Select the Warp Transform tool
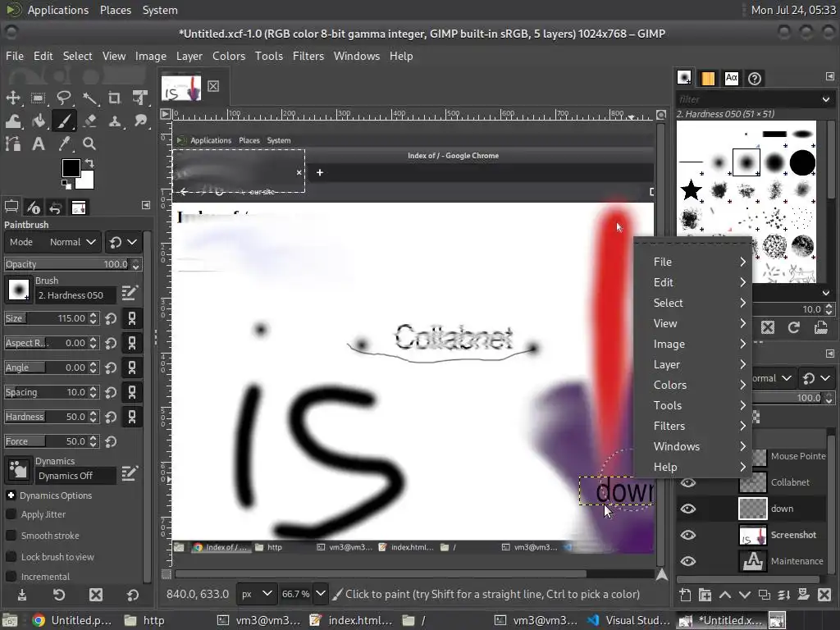 click(x=13, y=121)
